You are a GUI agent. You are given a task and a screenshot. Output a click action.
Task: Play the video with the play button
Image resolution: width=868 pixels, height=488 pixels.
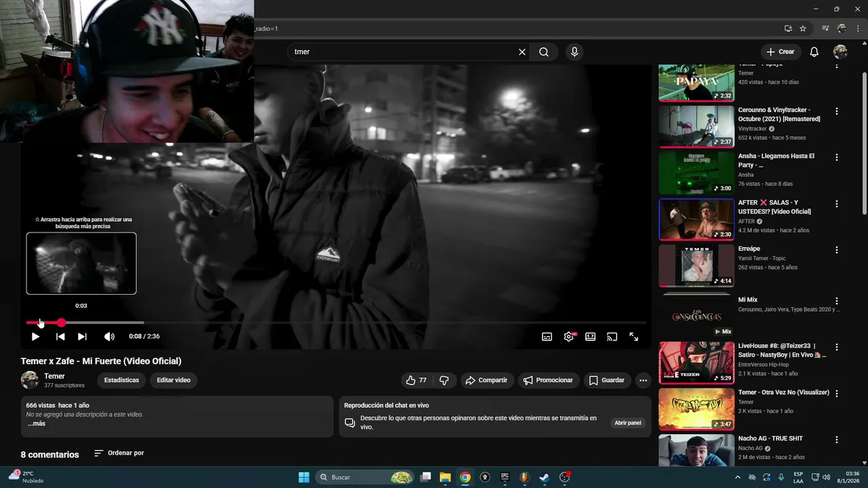35,337
